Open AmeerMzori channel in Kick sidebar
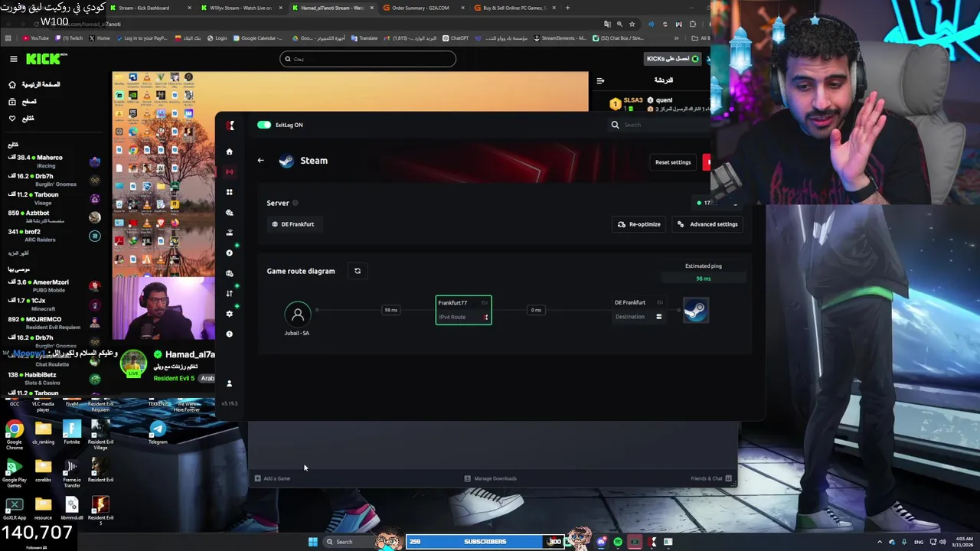Viewport: 980px width, 551px height. point(54,286)
